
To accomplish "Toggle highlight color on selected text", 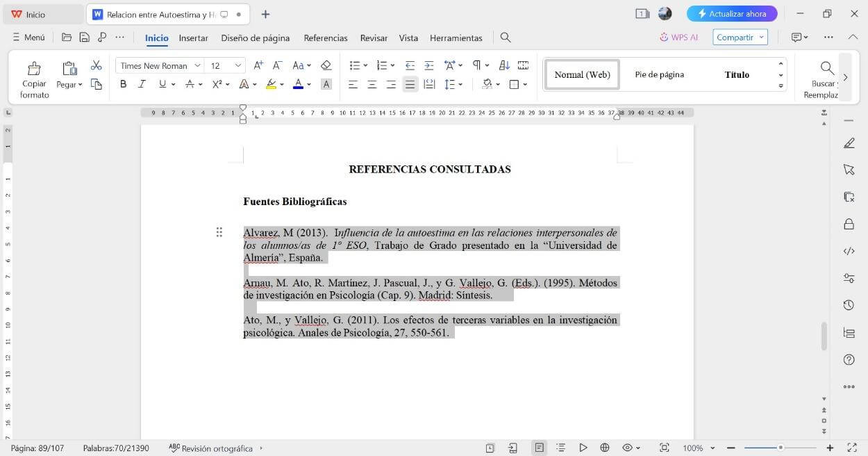I will pos(272,83).
